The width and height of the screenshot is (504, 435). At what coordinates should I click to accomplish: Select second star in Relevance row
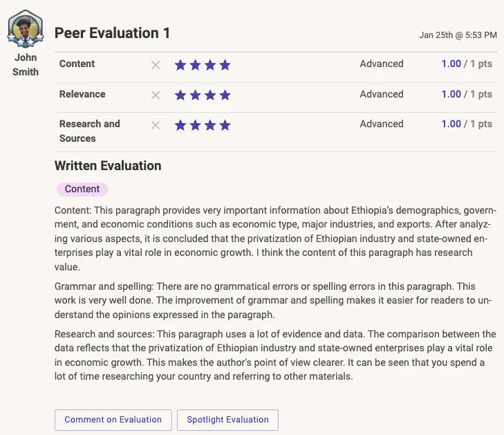point(195,95)
